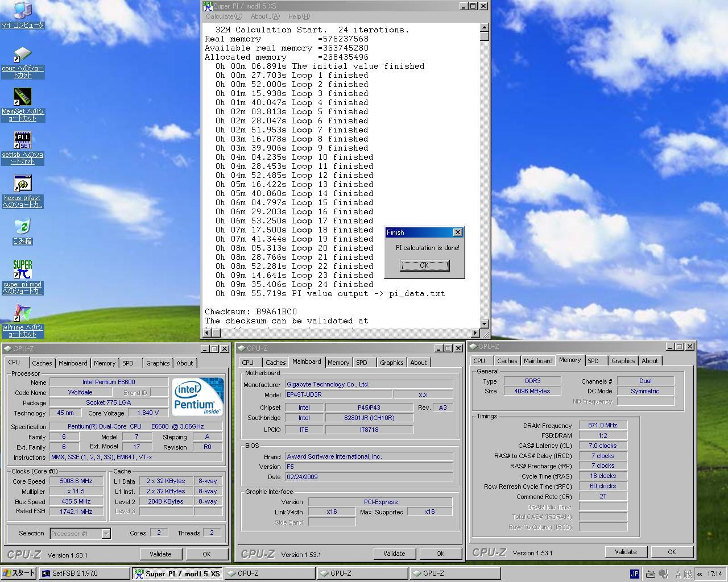The width and height of the screenshot is (728, 582).
Task: Click Validate in right CPU-Z window
Action: coord(626,552)
